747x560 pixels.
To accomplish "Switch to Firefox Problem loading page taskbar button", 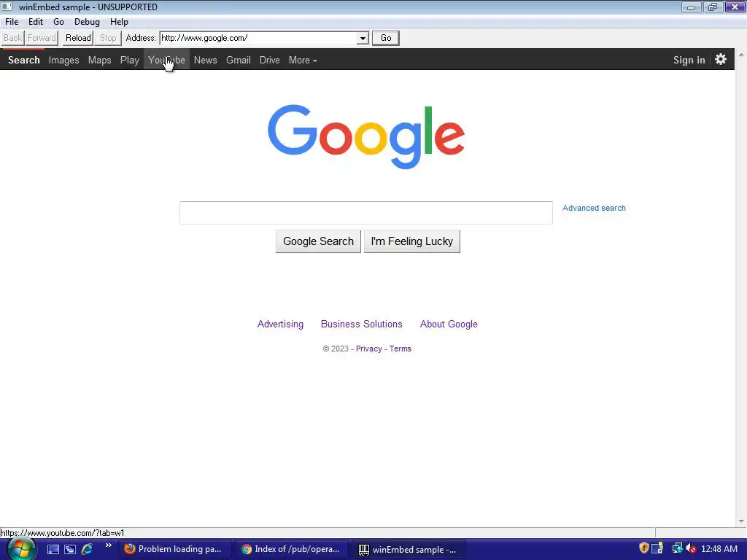I will click(x=175, y=549).
